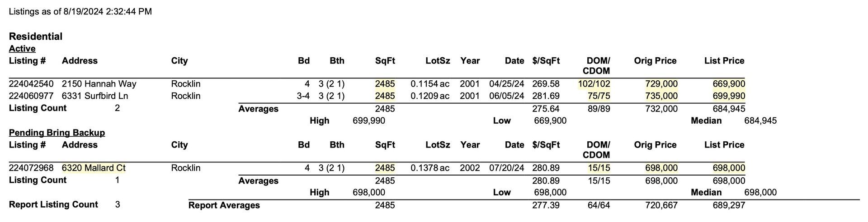Open listing number 224060977
The width and height of the screenshot is (868, 222).
click(31, 96)
